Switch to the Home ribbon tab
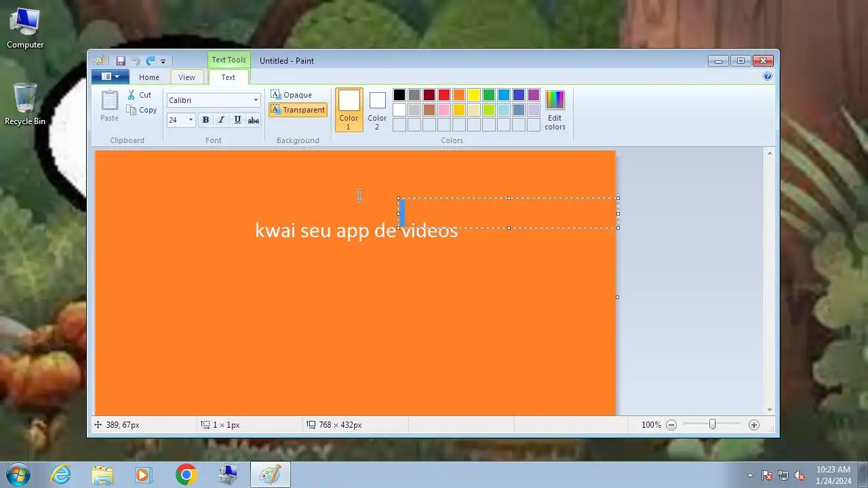Image resolution: width=868 pixels, height=488 pixels. [149, 77]
